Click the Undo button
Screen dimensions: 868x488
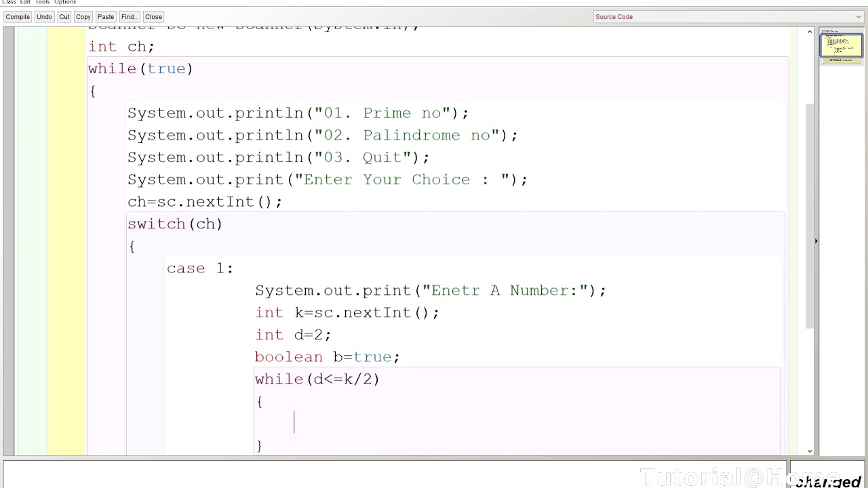point(44,17)
